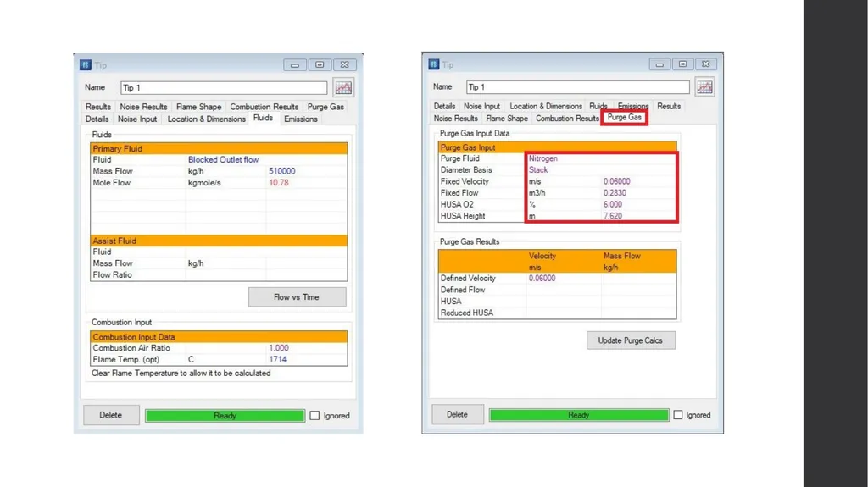Click the app icon in right Tip window title bar
This screenshot has width=868, height=487.
tap(433, 64)
